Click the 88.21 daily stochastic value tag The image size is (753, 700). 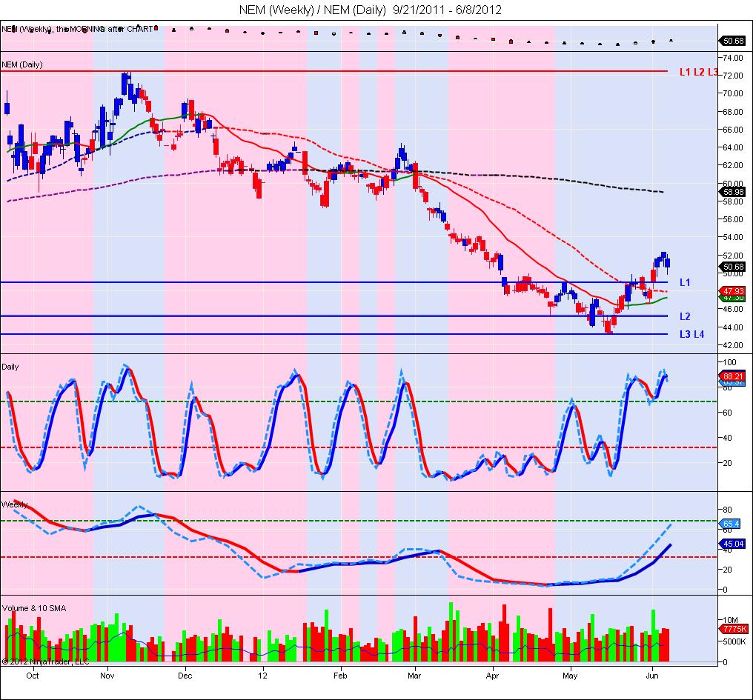pyautogui.click(x=733, y=376)
